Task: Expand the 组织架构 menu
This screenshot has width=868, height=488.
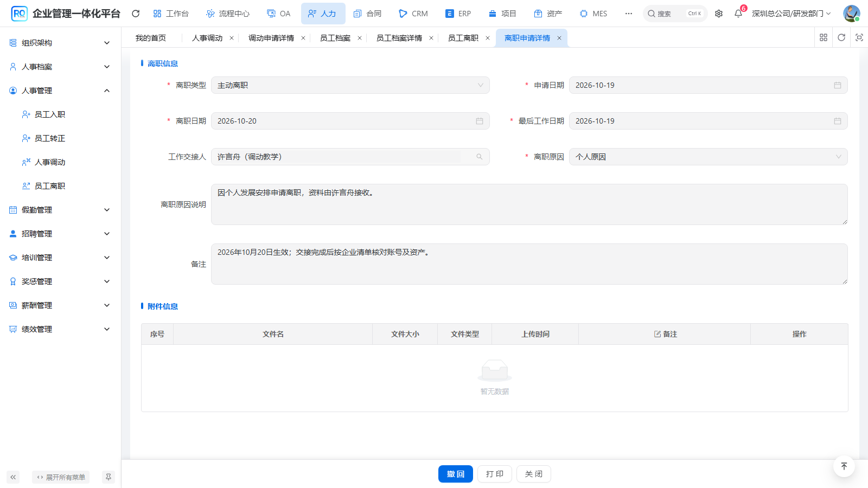Action: 60,43
